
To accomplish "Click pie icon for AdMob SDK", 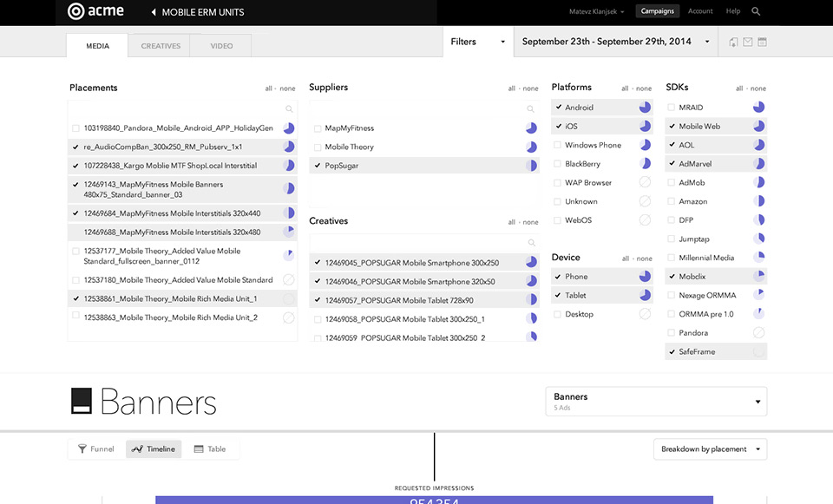I will tap(758, 182).
